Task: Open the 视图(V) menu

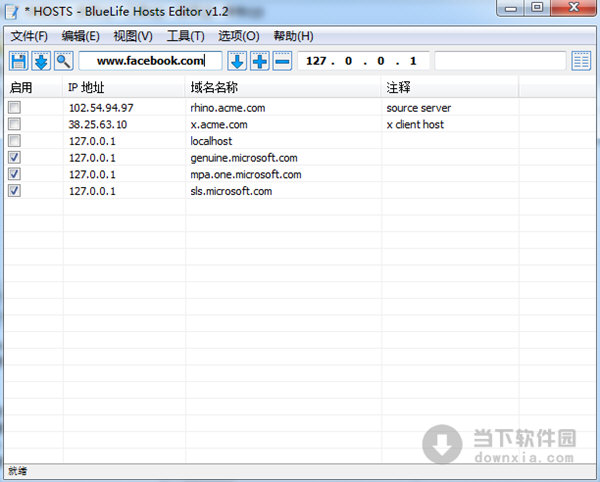Action: [x=133, y=36]
